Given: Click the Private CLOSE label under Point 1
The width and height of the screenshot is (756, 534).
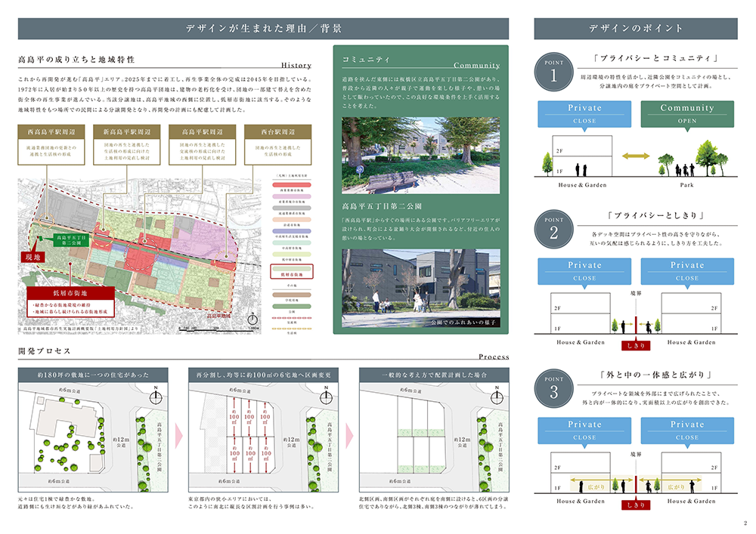Looking at the screenshot, I should click(x=584, y=114).
